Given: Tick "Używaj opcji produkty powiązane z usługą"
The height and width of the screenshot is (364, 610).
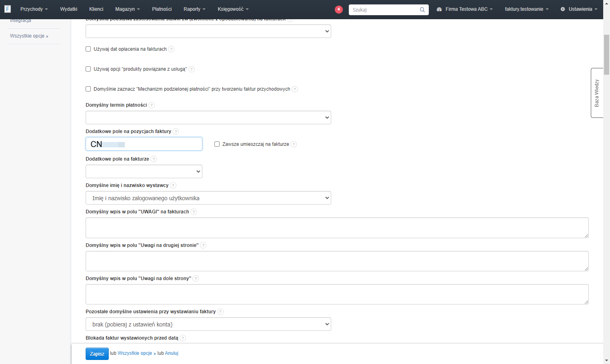Looking at the screenshot, I should pyautogui.click(x=88, y=69).
